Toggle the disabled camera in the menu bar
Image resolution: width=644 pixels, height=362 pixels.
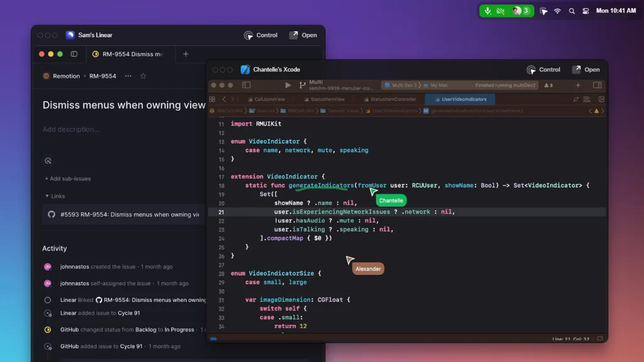point(500,11)
